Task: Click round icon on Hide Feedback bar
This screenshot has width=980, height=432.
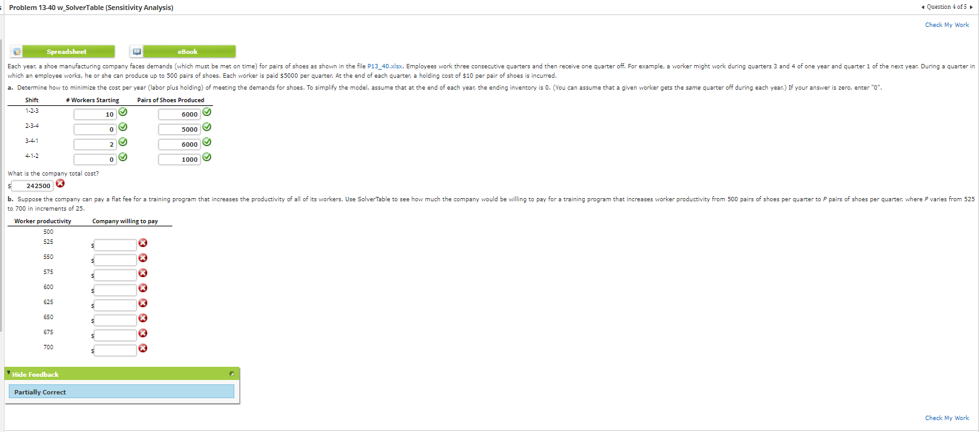Action: 232,374
